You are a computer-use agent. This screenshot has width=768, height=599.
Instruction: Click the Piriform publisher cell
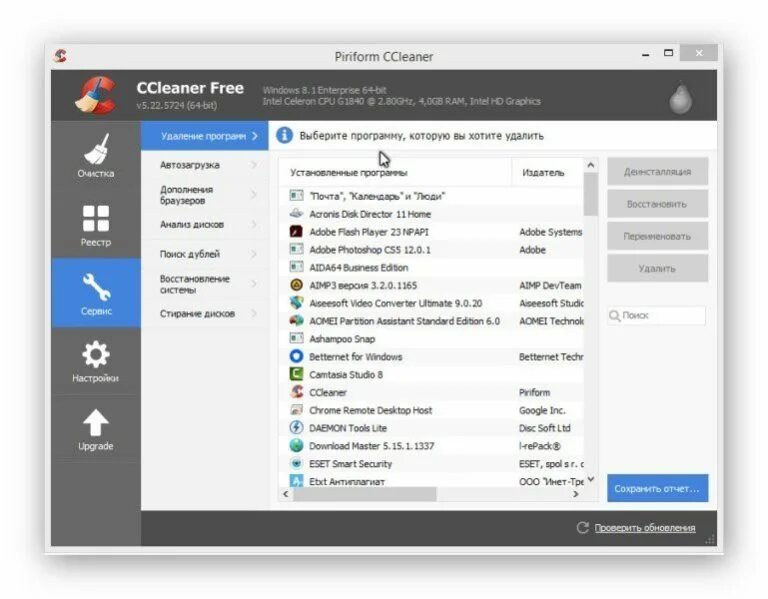coord(534,392)
